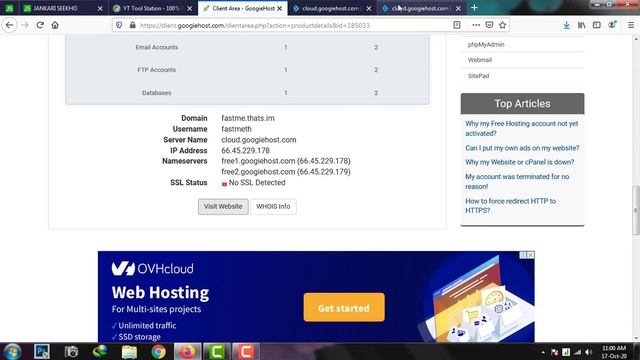The width and height of the screenshot is (640, 360).
Task: Select the IP address 66.45.229.178 value
Action: [x=245, y=151]
